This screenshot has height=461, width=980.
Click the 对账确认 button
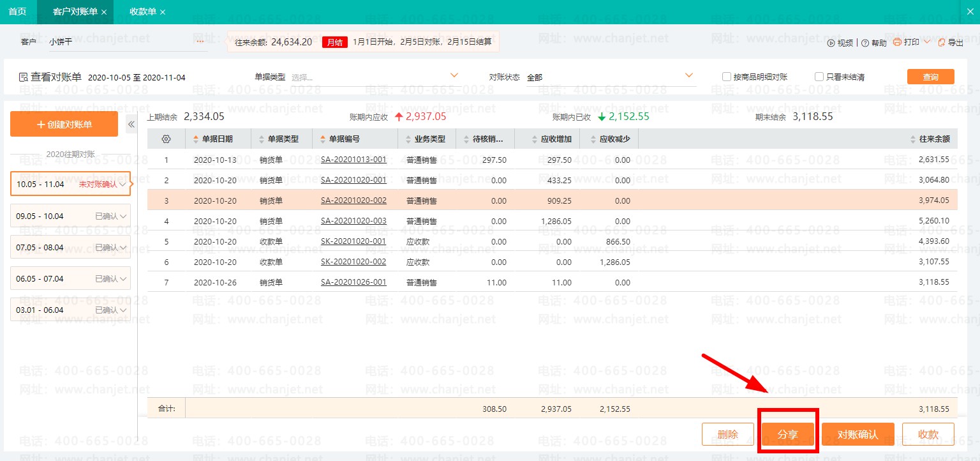[857, 434]
